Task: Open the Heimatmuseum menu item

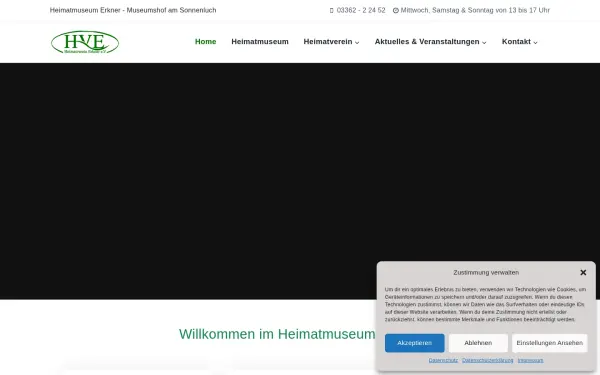Action: click(x=260, y=42)
